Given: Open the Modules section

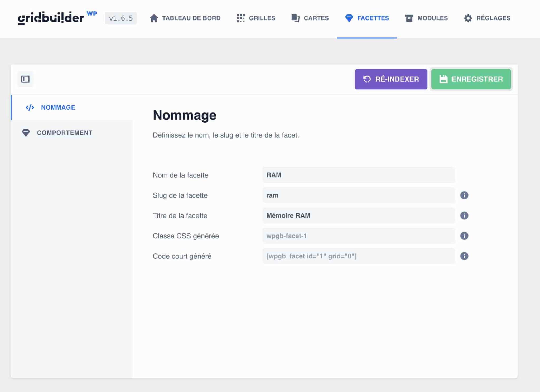Looking at the screenshot, I should (426, 18).
